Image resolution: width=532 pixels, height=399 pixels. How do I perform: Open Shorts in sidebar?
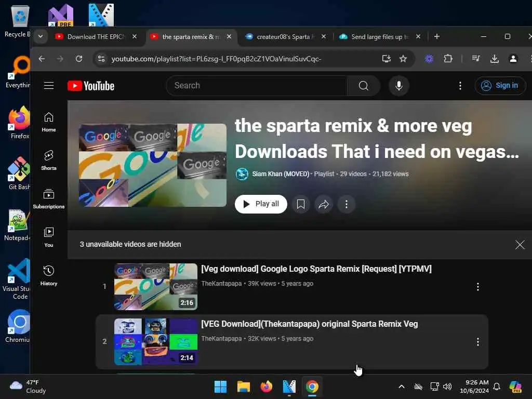click(x=49, y=161)
